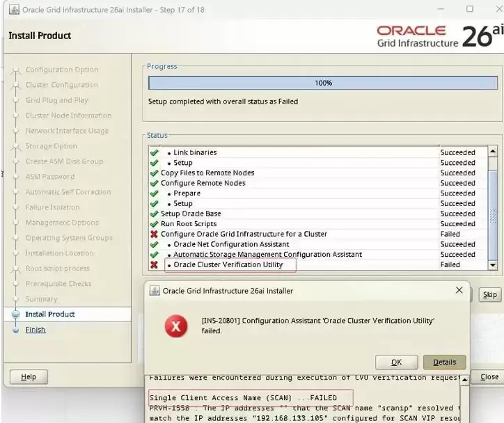Image resolution: width=504 pixels, height=423 pixels.
Task: Click the Status list scrollbar thumb
Action: click(x=492, y=215)
